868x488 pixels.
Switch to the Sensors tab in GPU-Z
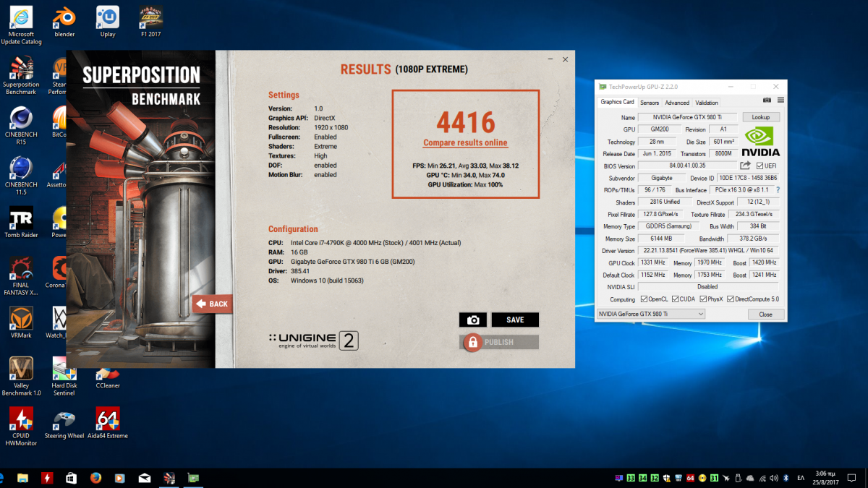(650, 103)
